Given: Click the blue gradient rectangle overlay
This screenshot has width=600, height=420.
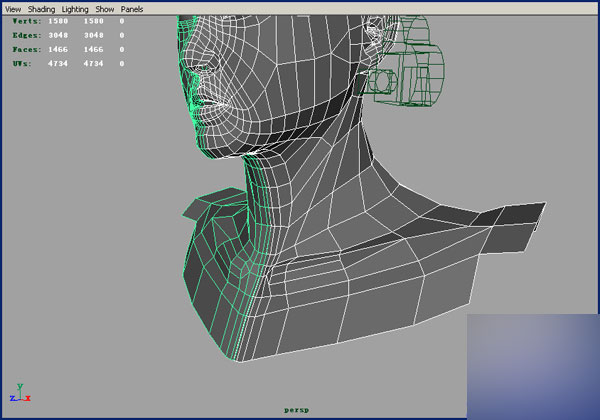Looking at the screenshot, I should (x=532, y=366).
